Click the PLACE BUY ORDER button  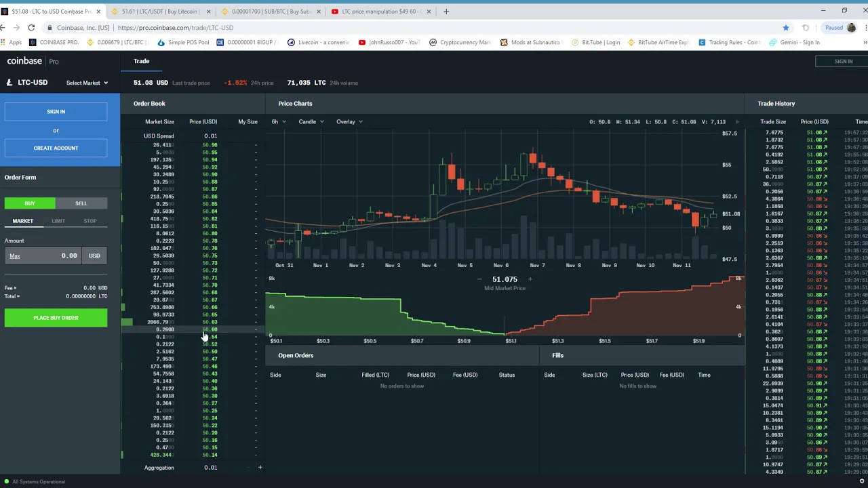[56, 318]
